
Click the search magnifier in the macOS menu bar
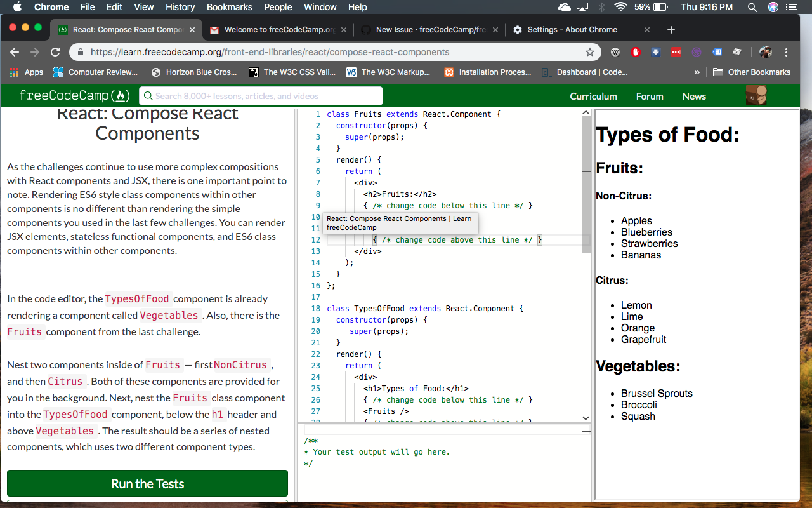(752, 7)
